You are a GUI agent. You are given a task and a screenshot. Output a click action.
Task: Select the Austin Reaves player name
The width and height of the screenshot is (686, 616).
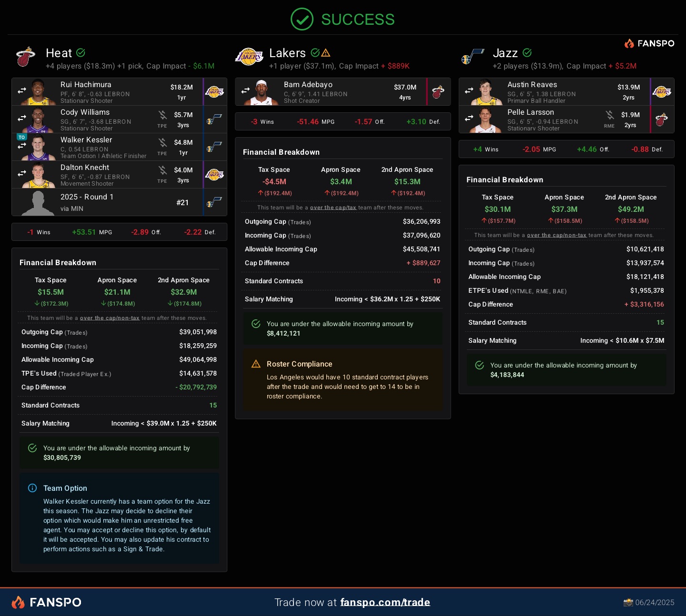(532, 84)
